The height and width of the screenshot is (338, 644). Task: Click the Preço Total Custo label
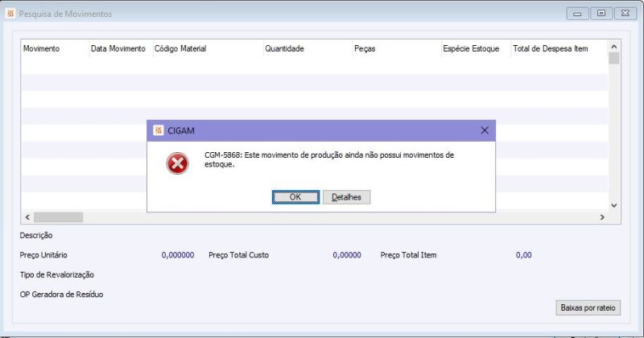tap(238, 255)
